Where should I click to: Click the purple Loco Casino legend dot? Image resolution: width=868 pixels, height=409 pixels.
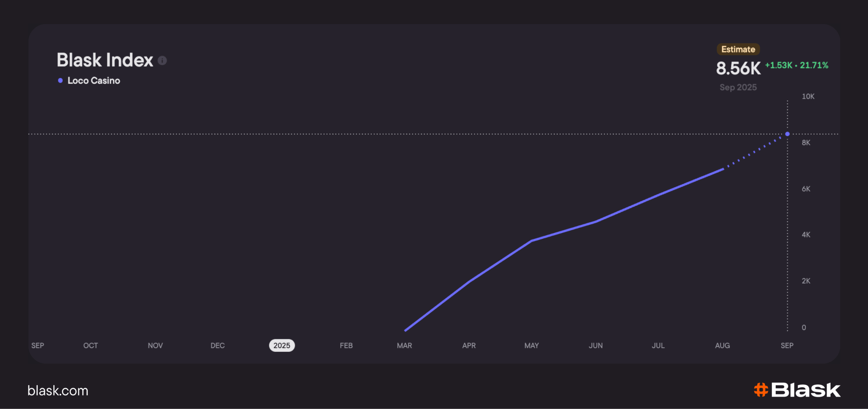click(60, 81)
